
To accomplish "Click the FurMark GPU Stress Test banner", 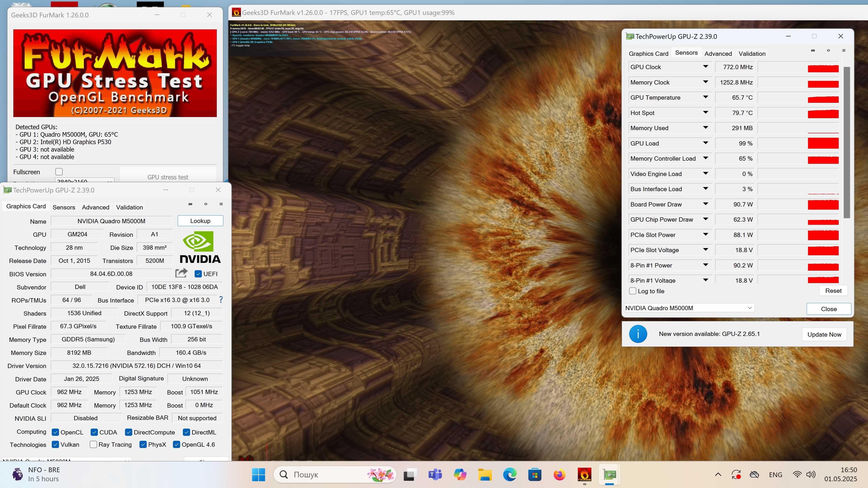I will (115, 73).
